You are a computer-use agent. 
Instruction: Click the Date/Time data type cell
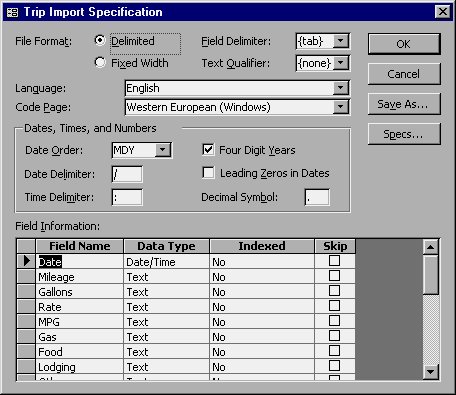pos(167,262)
